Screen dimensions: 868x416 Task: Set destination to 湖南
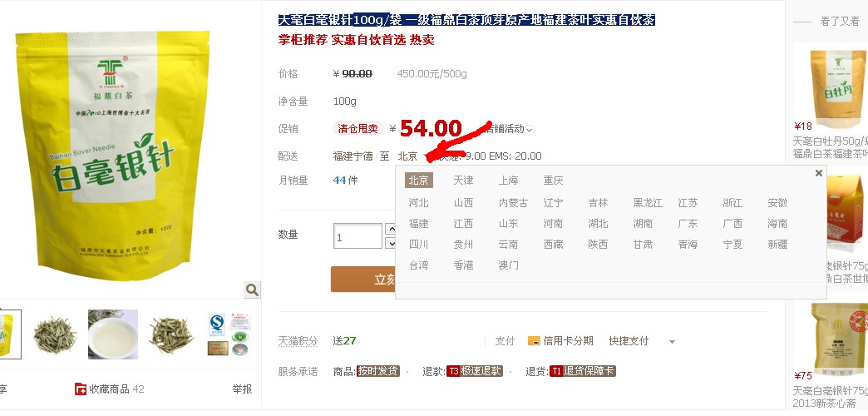[x=643, y=223]
